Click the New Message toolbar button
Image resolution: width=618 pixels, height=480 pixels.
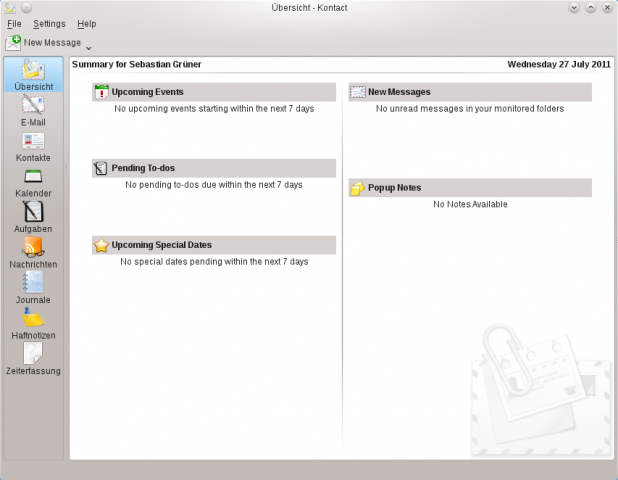44,43
